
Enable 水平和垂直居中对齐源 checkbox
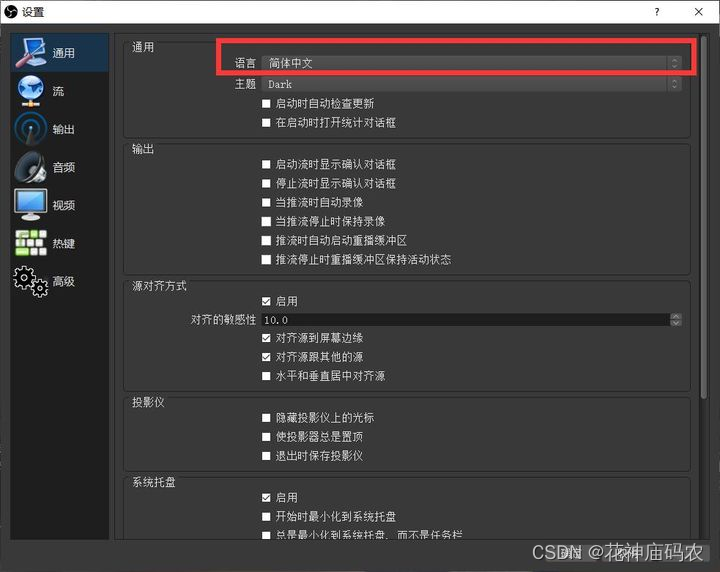(x=266, y=376)
